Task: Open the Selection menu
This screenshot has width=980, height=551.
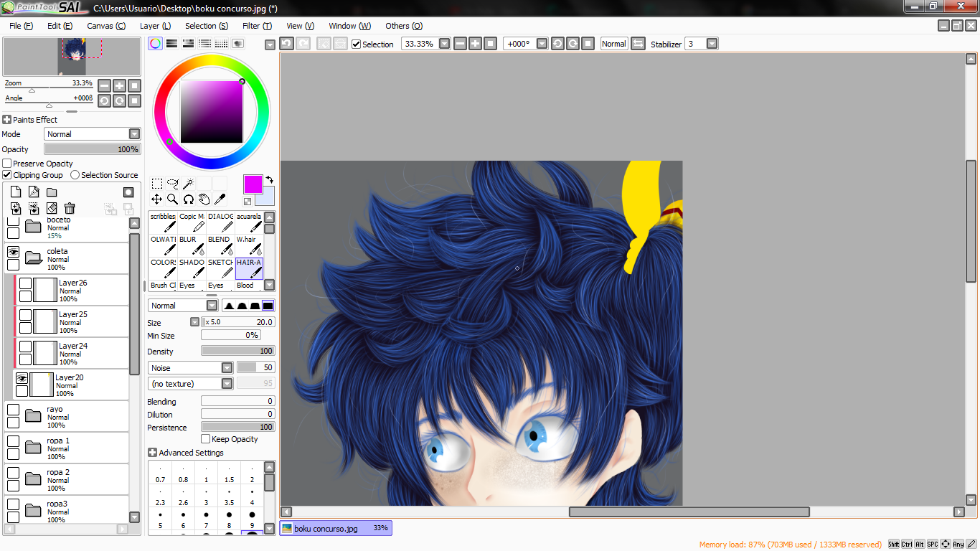Action: [207, 26]
